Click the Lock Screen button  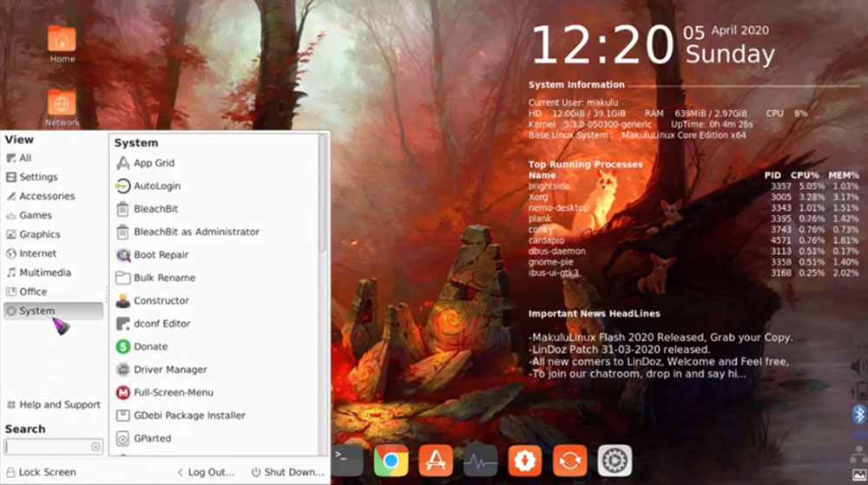(x=42, y=472)
